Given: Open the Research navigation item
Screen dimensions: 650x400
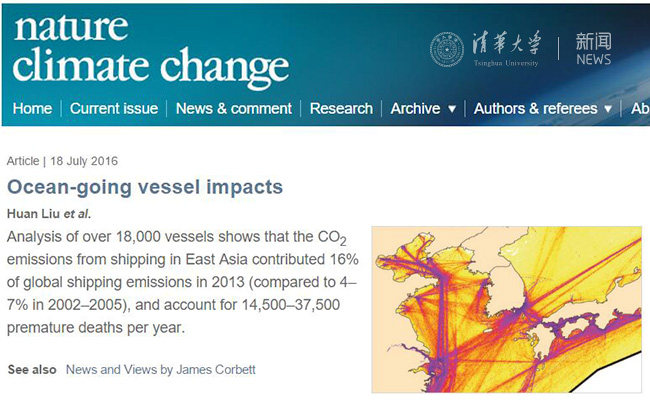Looking at the screenshot, I should click(341, 108).
